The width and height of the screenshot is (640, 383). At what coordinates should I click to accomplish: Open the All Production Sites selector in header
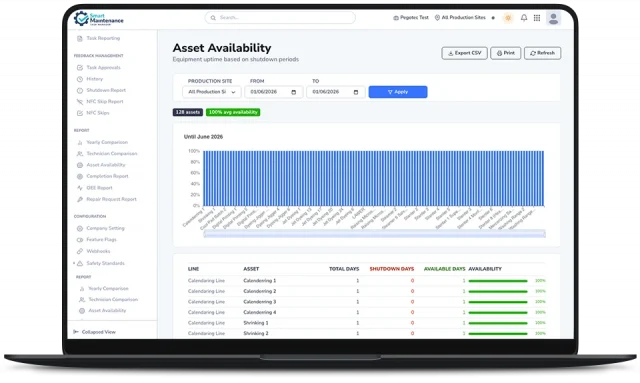(460, 18)
